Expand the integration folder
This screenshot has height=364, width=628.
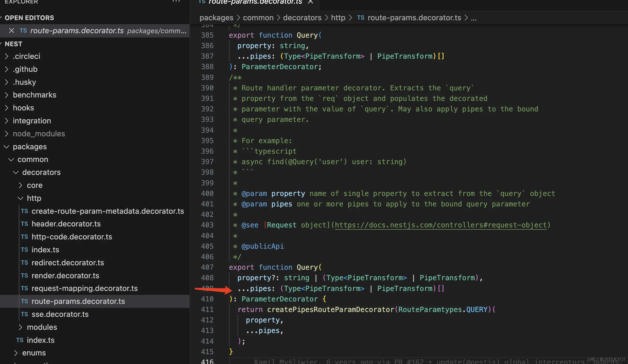point(7,121)
